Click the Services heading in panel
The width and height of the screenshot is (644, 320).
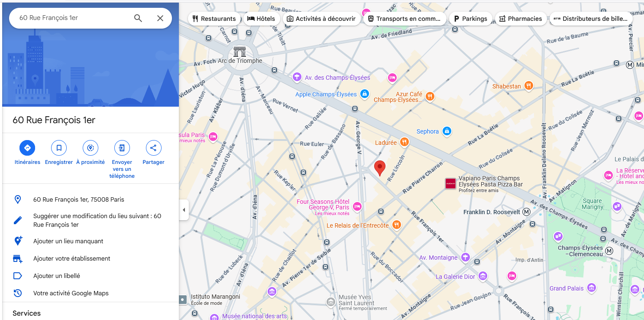point(26,313)
